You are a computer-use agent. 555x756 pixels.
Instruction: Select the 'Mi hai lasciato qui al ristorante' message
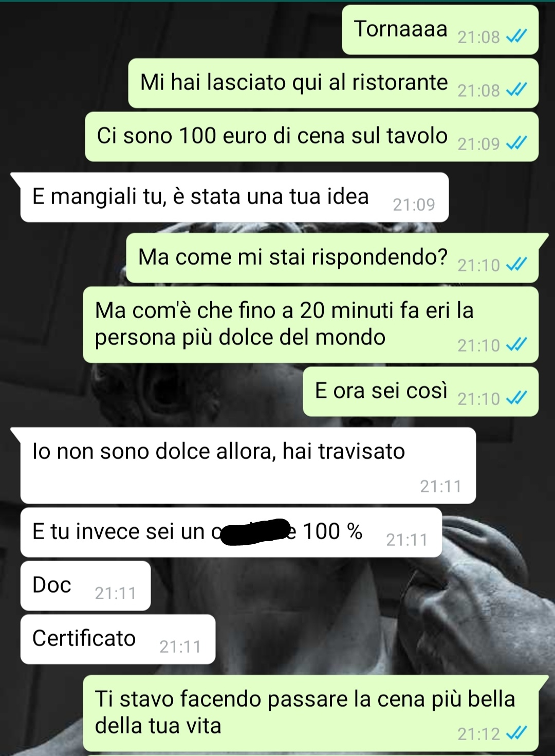(334, 83)
